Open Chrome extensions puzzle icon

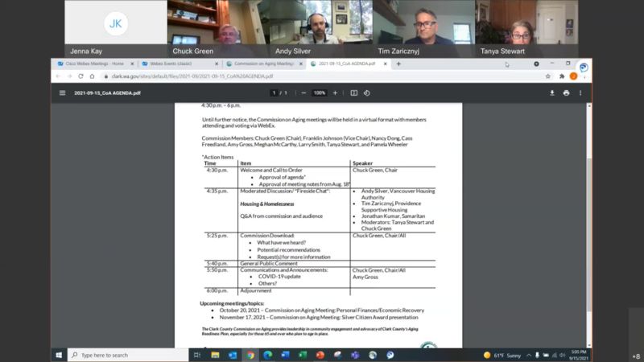click(x=561, y=76)
